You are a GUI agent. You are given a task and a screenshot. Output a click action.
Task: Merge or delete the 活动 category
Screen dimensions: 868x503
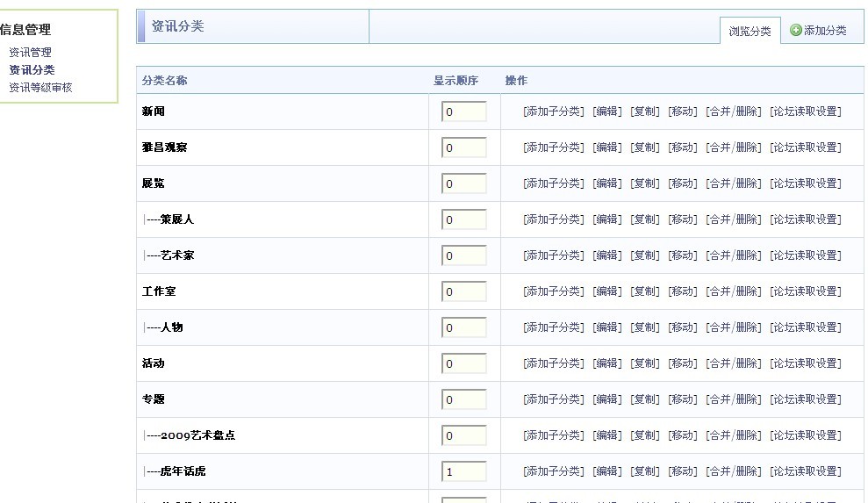coord(734,363)
